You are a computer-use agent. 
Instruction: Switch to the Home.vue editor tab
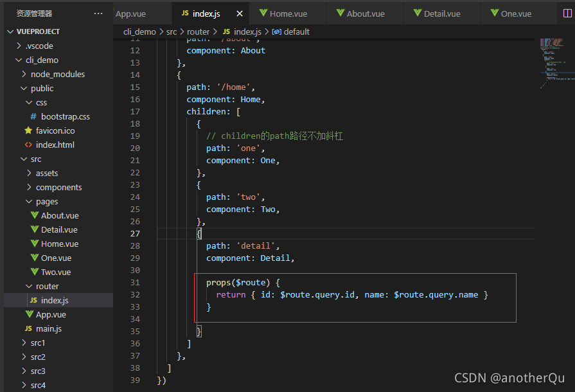pos(288,13)
